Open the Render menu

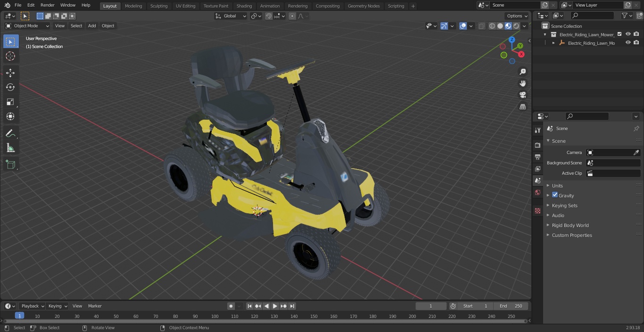(x=47, y=5)
